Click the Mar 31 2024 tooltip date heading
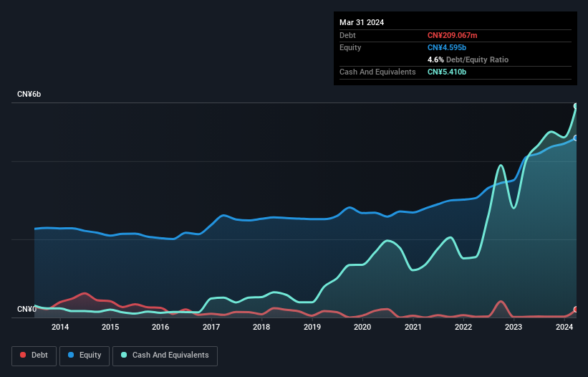 pyautogui.click(x=362, y=22)
